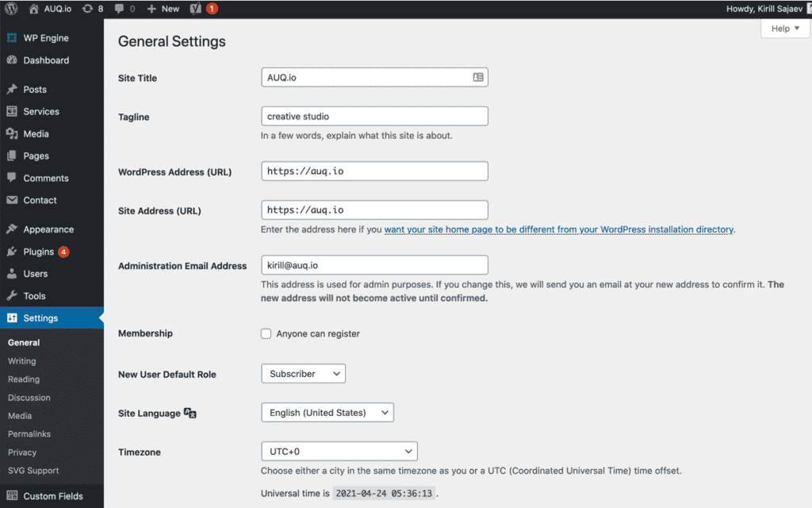Open the Site Language dropdown

[x=327, y=413]
